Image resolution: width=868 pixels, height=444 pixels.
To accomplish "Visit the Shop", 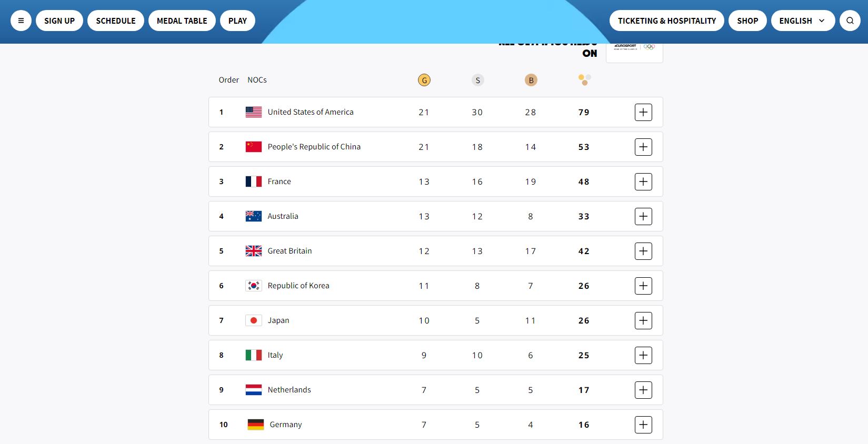I will coord(747,21).
